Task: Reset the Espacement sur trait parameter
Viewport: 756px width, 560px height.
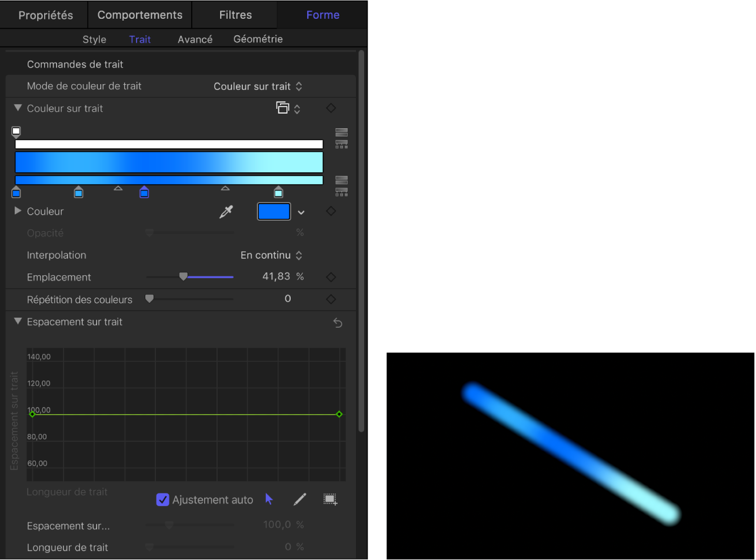Action: pyautogui.click(x=338, y=323)
